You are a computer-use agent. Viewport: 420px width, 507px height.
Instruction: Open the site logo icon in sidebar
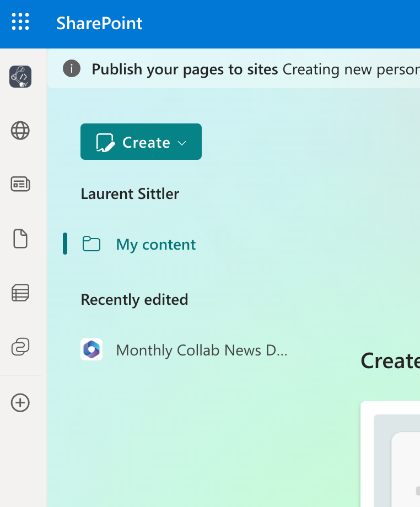coord(20,77)
